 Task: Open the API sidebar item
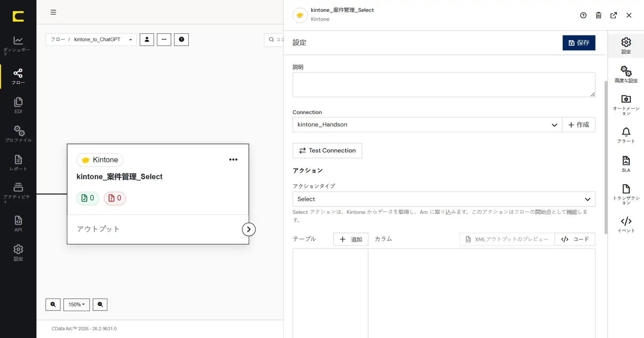(18, 224)
